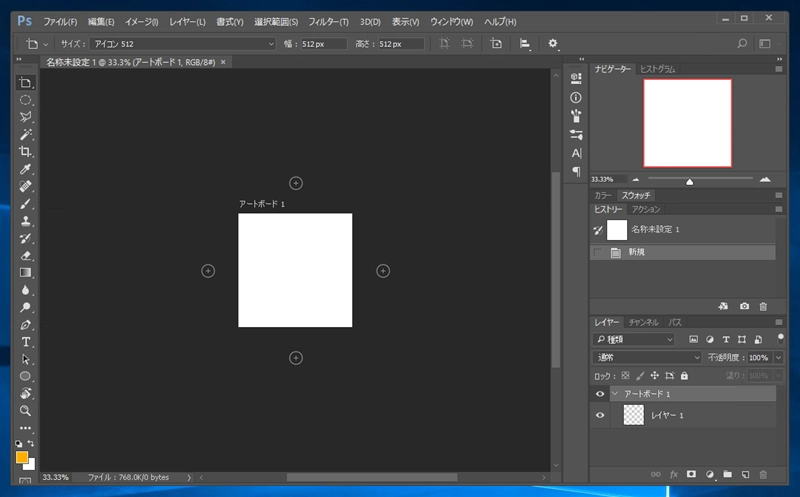Click the 幅 width input field

(322, 44)
